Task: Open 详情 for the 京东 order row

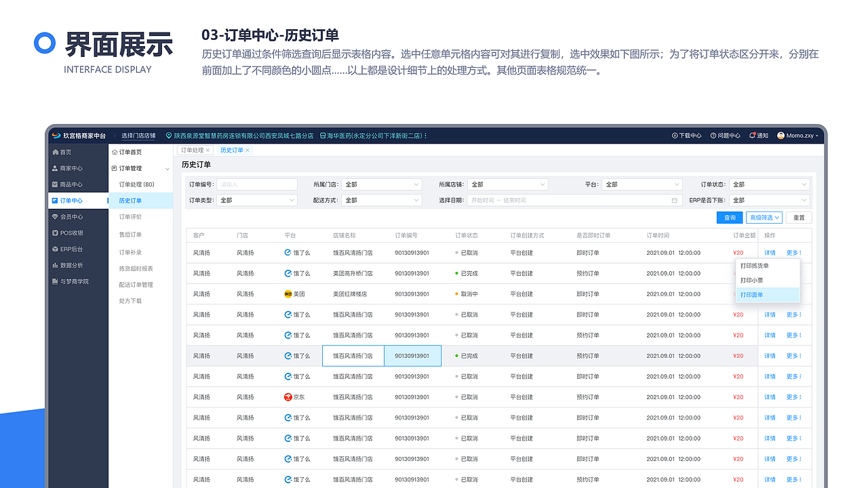Action: point(770,397)
